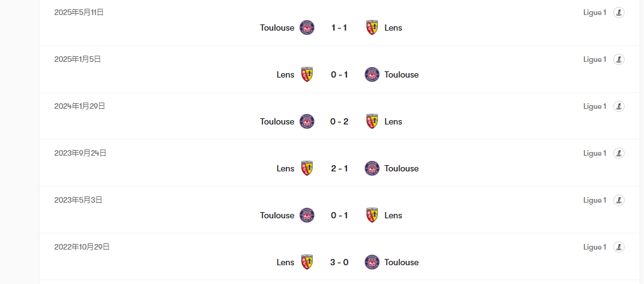Open the 2 - 1 Lens vs Toulouse score
The height and width of the screenshot is (284, 644).
pos(339,168)
